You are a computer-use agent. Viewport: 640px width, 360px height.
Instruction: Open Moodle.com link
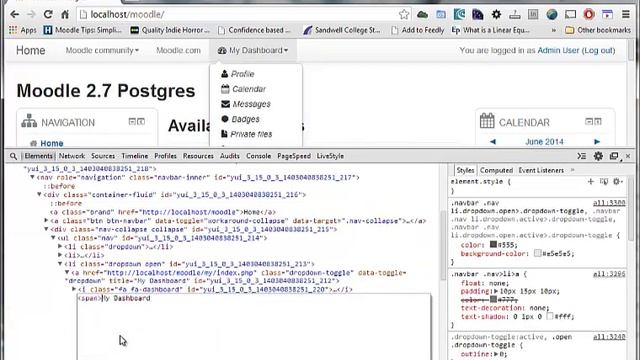click(x=178, y=50)
